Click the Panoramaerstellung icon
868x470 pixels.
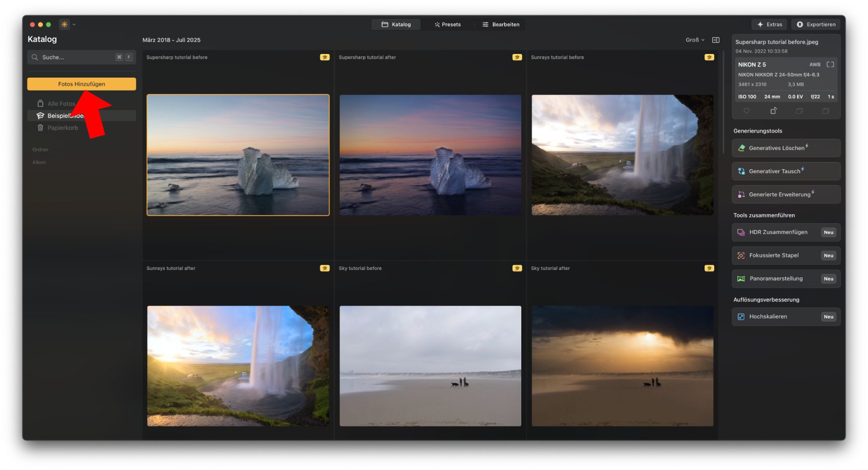(741, 279)
